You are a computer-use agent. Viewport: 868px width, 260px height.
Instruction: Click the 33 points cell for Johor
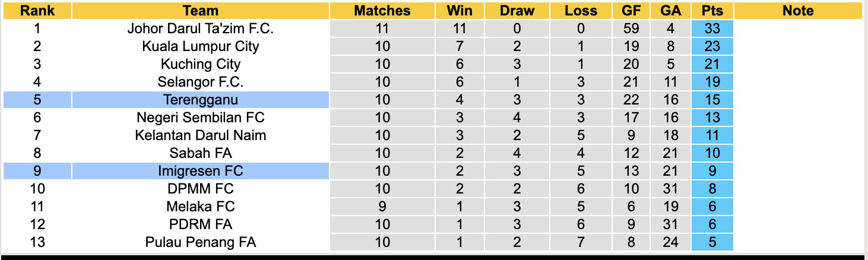pos(712,28)
